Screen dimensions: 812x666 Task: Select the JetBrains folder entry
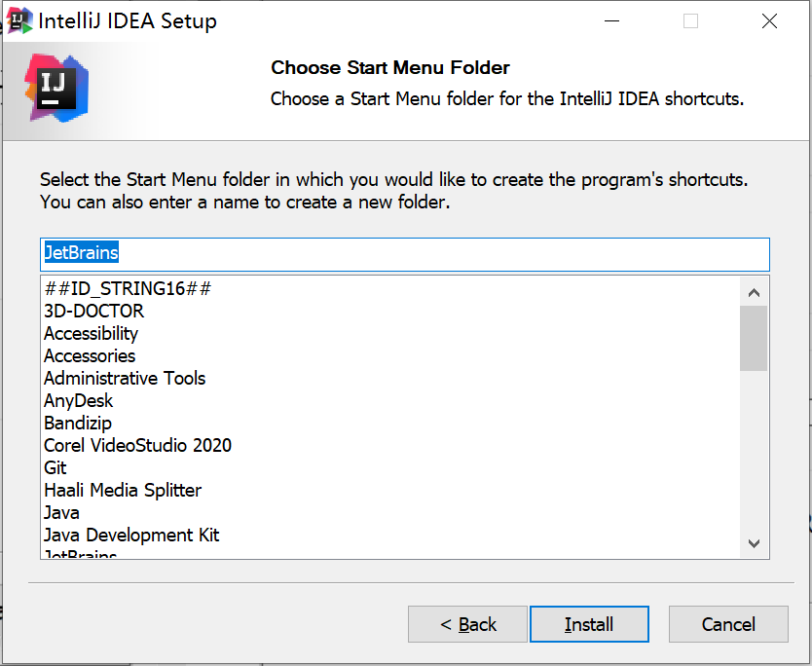click(77, 553)
